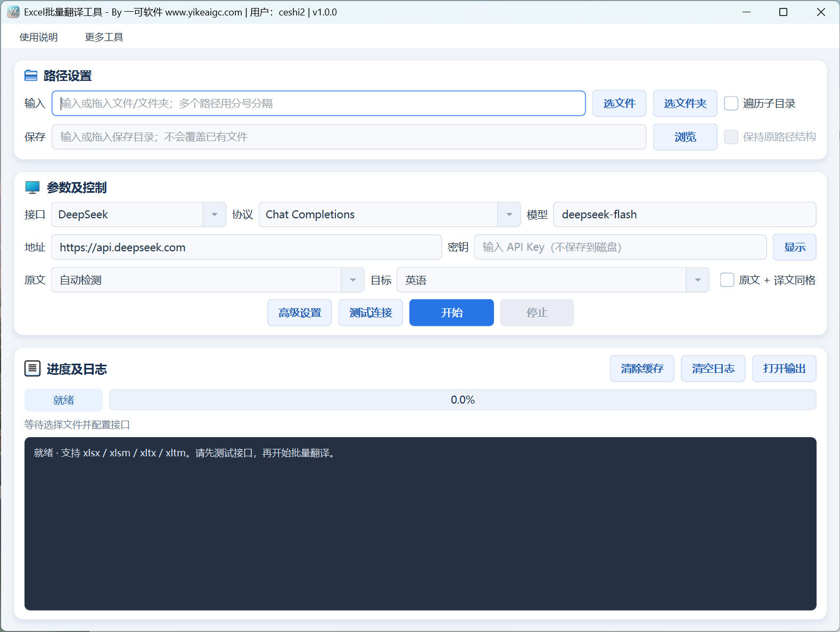Image resolution: width=840 pixels, height=632 pixels.
Task: Click the 就绪 status label
Action: (63, 400)
